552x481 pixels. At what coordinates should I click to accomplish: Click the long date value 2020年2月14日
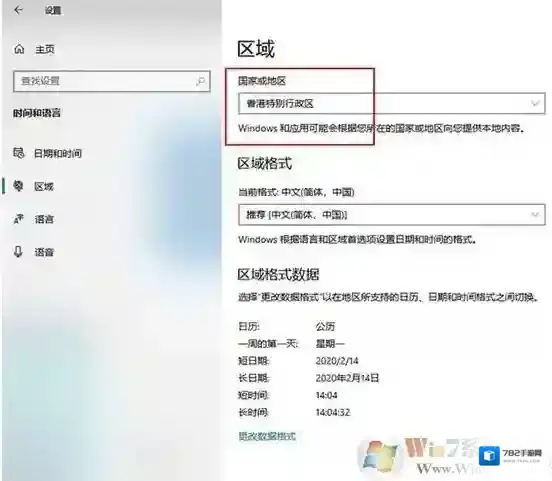pyautogui.click(x=347, y=378)
